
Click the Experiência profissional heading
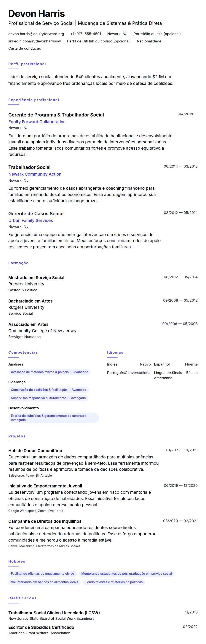click(34, 100)
